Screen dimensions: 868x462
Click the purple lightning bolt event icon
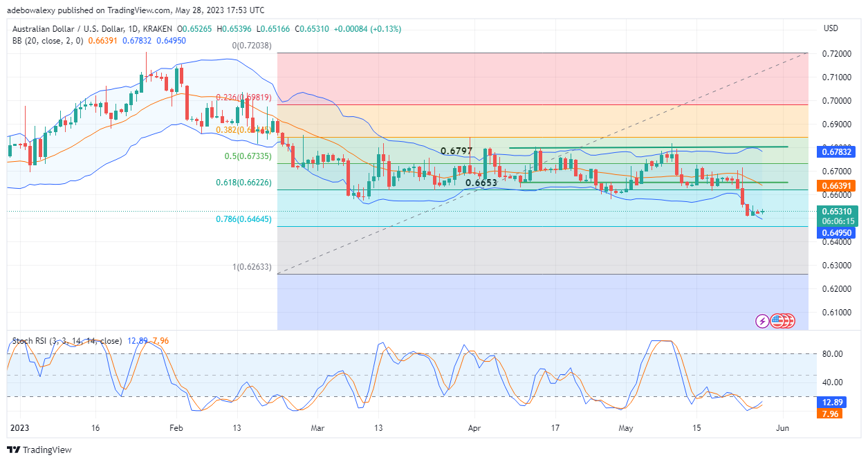pyautogui.click(x=762, y=321)
